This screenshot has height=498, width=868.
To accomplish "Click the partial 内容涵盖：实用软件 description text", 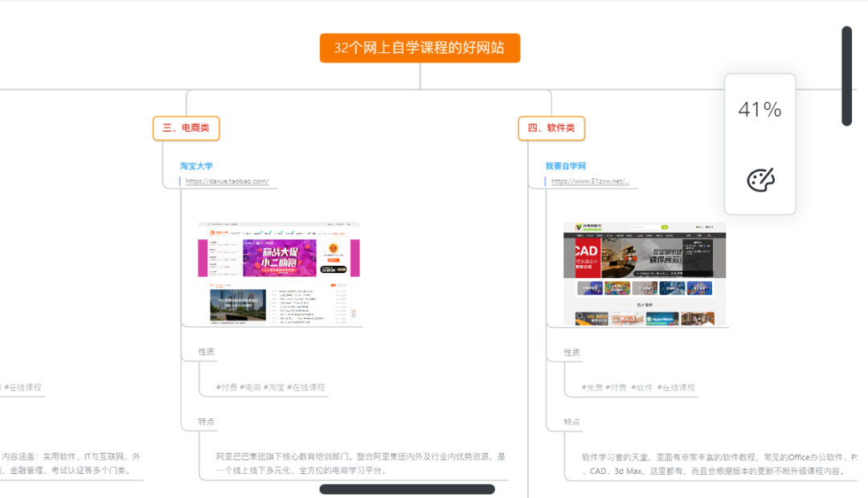I will click(70, 463).
